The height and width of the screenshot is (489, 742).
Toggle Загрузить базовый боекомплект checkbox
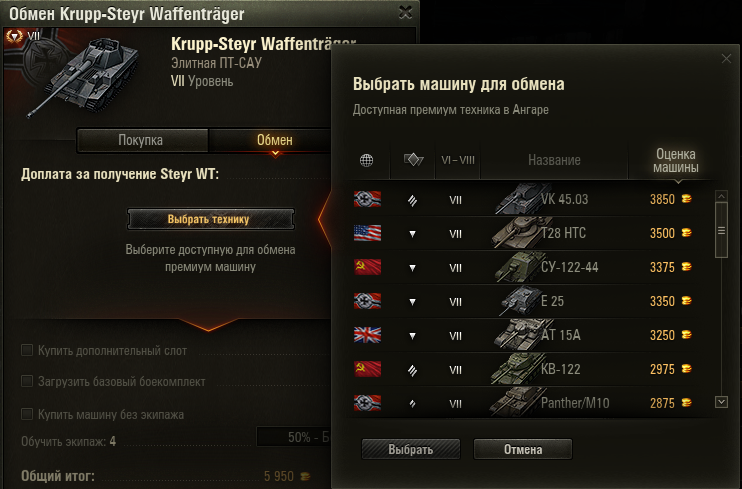[27, 382]
